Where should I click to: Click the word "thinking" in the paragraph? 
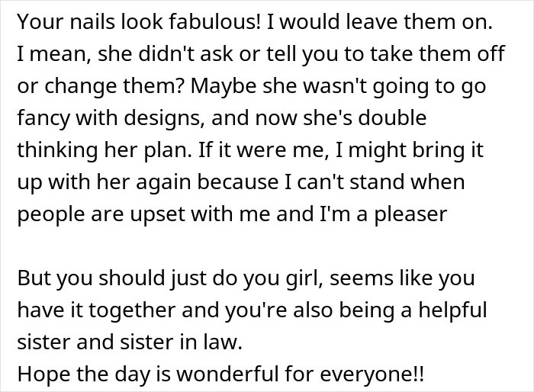tap(55, 150)
